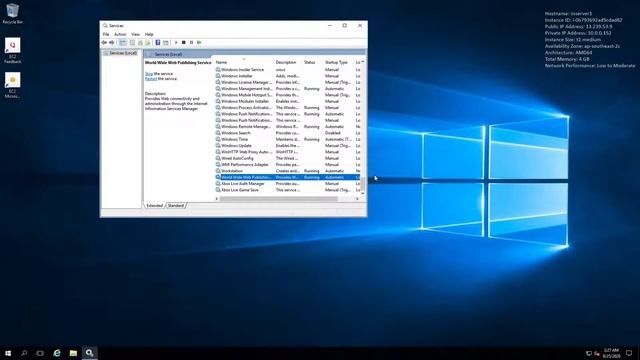640x360 pixels.
Task: Click the Restart Service toolbar icon
Action: [199, 42]
